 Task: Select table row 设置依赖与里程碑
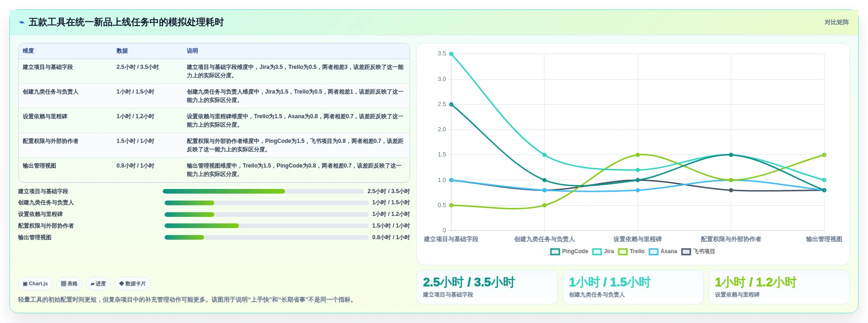pos(214,121)
